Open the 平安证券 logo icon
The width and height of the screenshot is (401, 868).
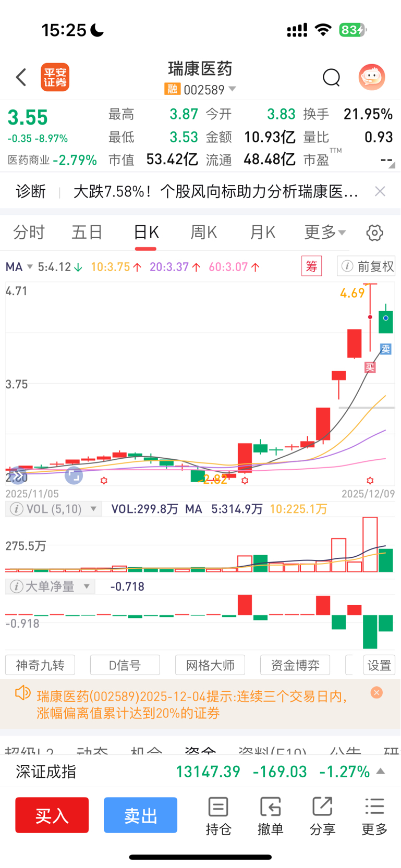coord(55,77)
